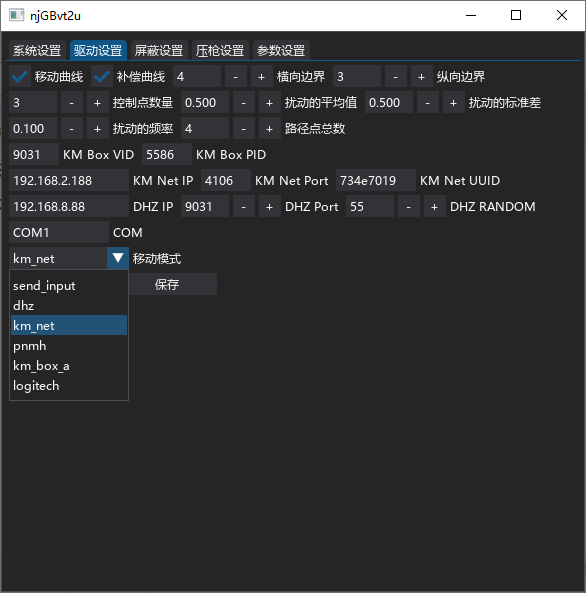Increase 控制点数量 with plus button
This screenshot has height=593, width=586.
[97, 102]
